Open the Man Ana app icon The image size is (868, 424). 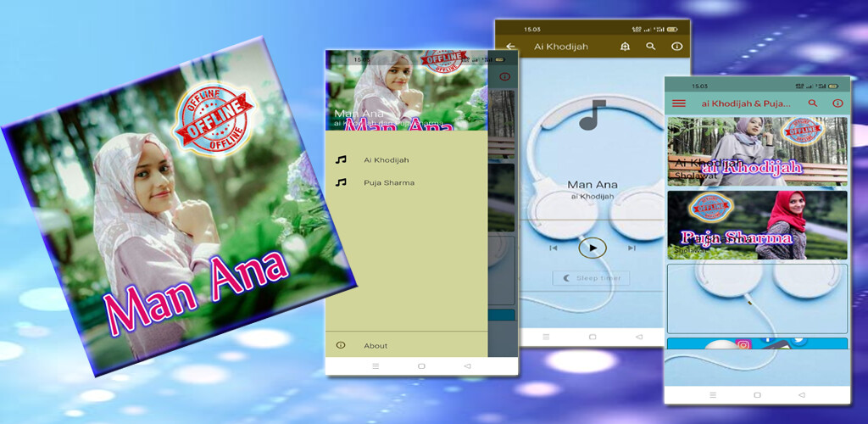coord(180,206)
